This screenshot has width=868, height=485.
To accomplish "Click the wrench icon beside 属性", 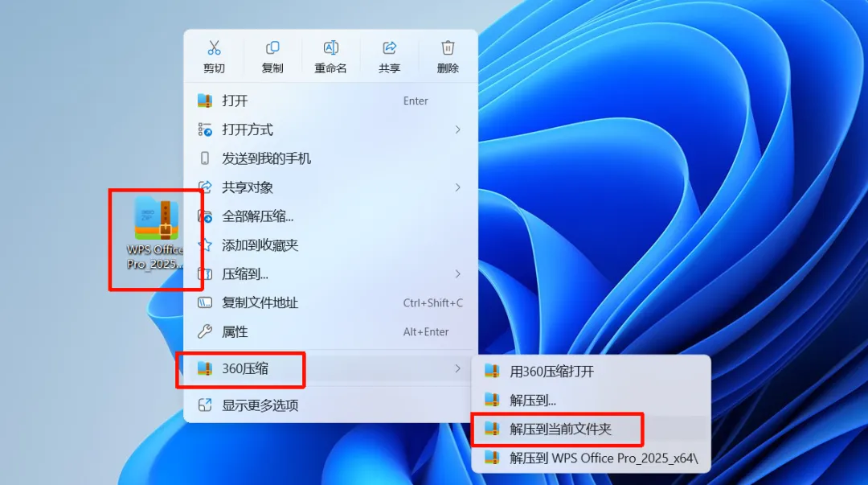I will click(205, 331).
